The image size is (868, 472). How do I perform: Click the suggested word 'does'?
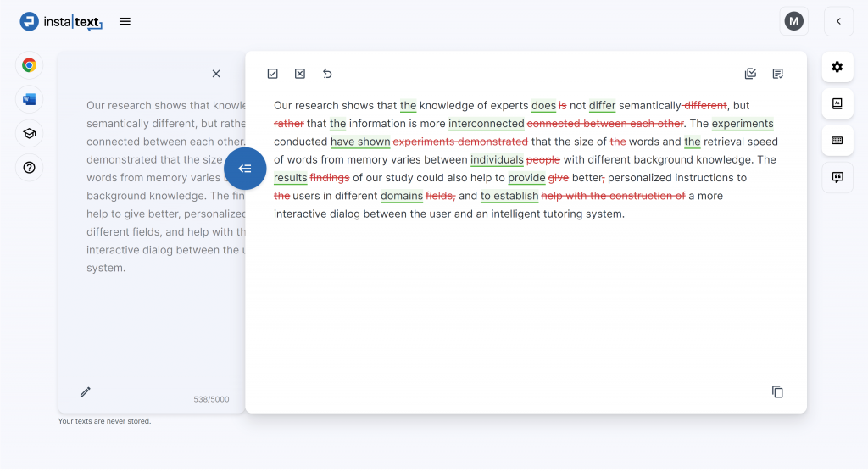pos(543,106)
